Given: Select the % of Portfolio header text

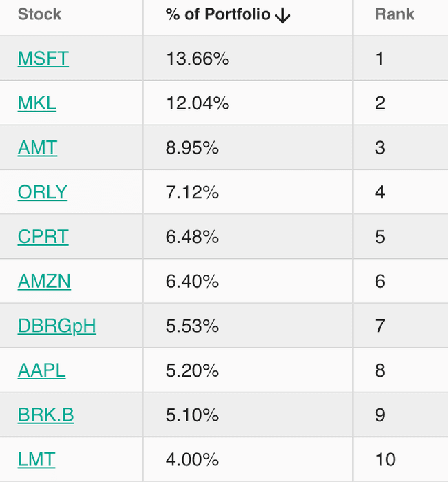Looking at the screenshot, I should (x=218, y=14).
